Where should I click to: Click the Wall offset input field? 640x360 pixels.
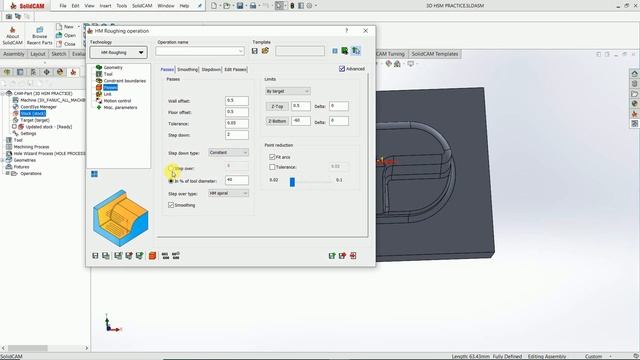click(x=237, y=100)
